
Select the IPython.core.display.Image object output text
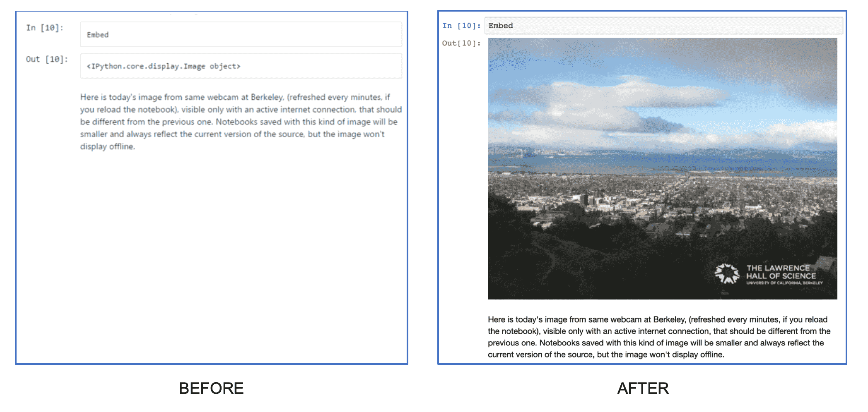[x=163, y=66]
